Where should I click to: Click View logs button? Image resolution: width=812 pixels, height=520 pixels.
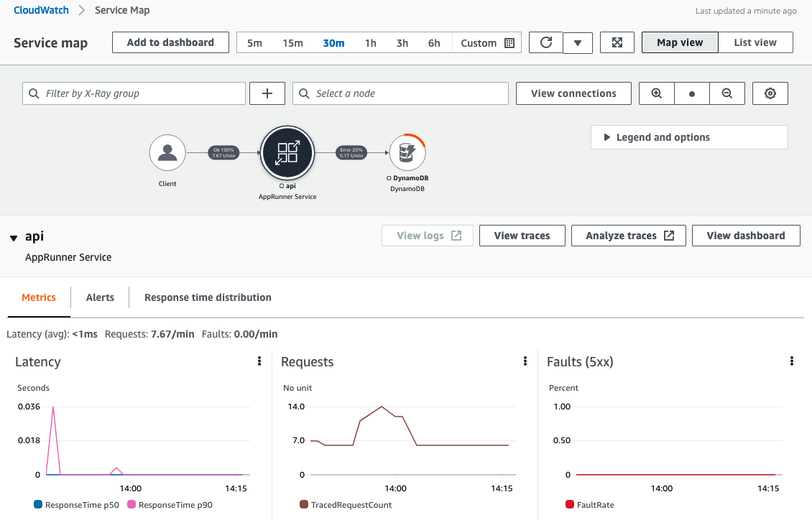pos(428,236)
